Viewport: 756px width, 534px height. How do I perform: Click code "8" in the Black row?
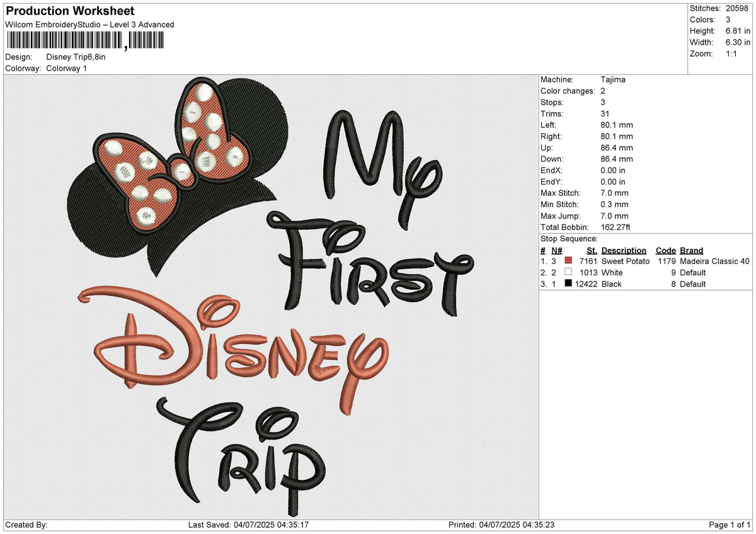pyautogui.click(x=673, y=283)
